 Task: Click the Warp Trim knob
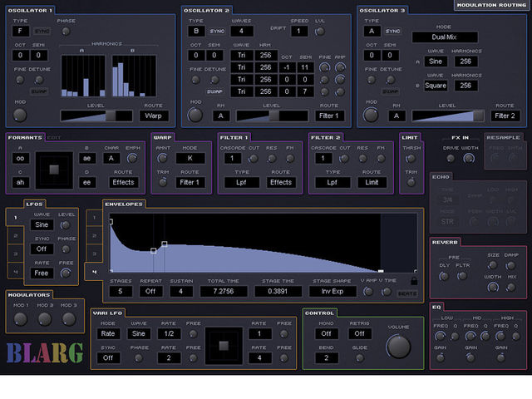click(x=163, y=182)
